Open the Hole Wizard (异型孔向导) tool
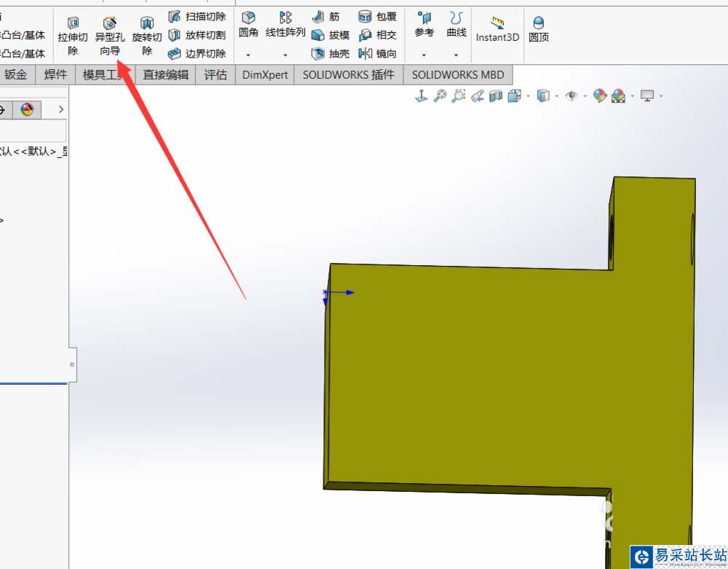728x569 pixels. 110,36
